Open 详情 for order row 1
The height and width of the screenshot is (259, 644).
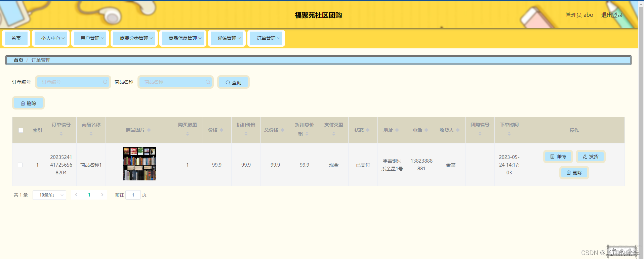pyautogui.click(x=558, y=157)
